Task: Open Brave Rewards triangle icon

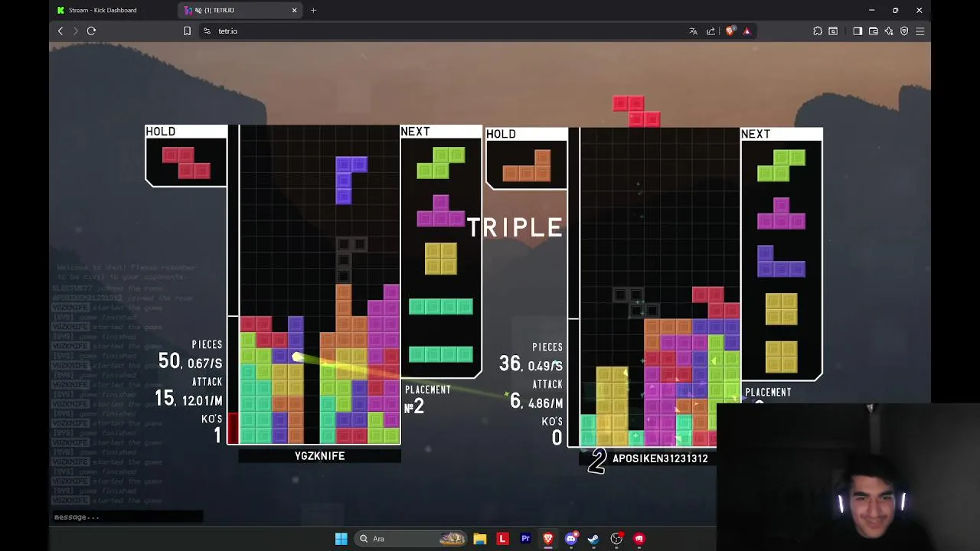Action: [x=746, y=31]
